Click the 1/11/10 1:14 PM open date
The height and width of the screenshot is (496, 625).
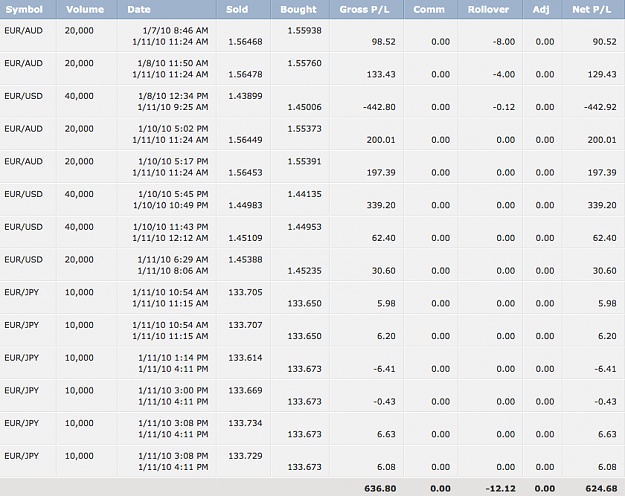(x=173, y=358)
